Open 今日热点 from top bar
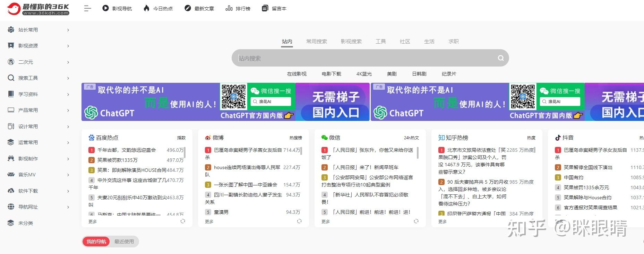This screenshot has width=644, height=254. pos(158,8)
